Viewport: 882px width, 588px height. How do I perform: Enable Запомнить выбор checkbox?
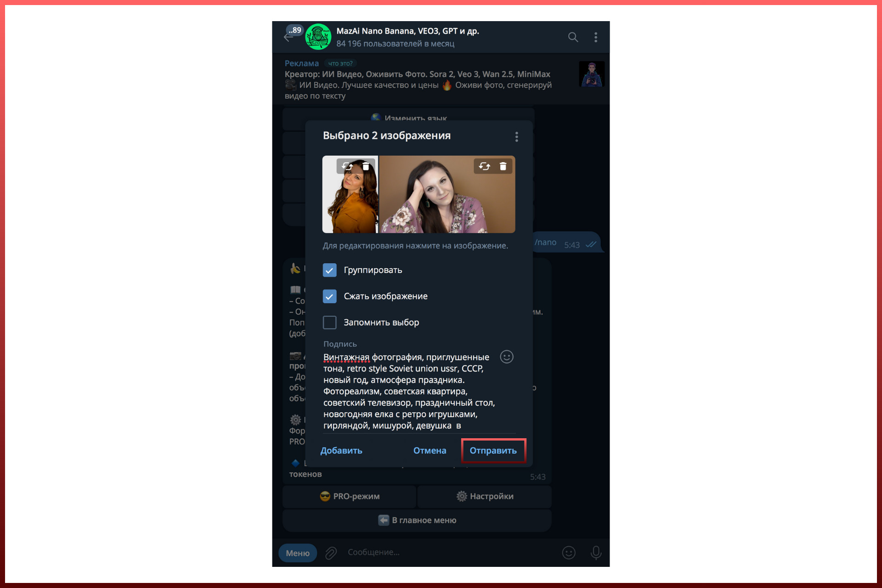tap(329, 322)
